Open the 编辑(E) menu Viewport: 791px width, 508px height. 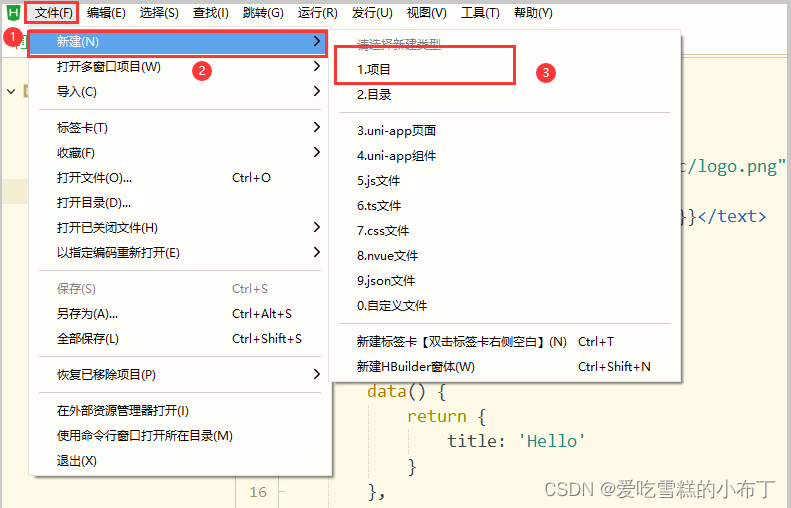click(106, 13)
